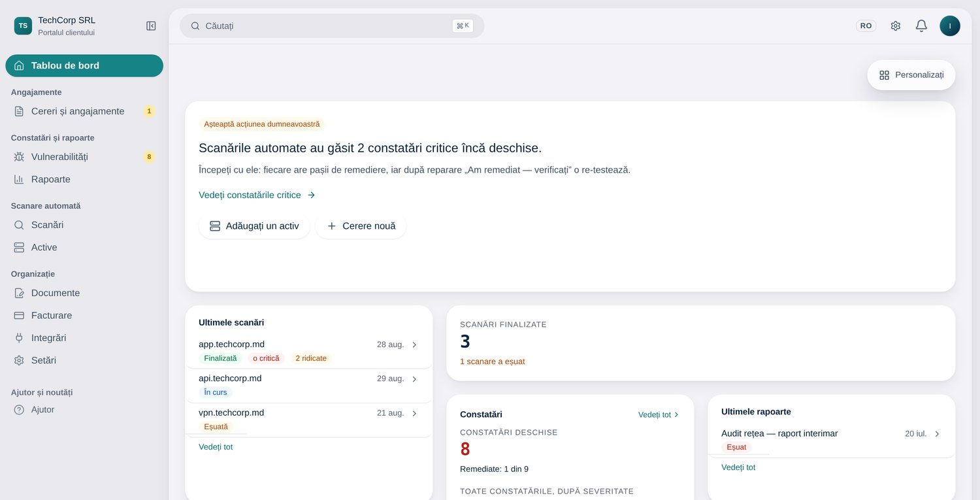Click the 'Remediate: 1 din 9' text
The width and height of the screenshot is (980, 500).
[495, 469]
